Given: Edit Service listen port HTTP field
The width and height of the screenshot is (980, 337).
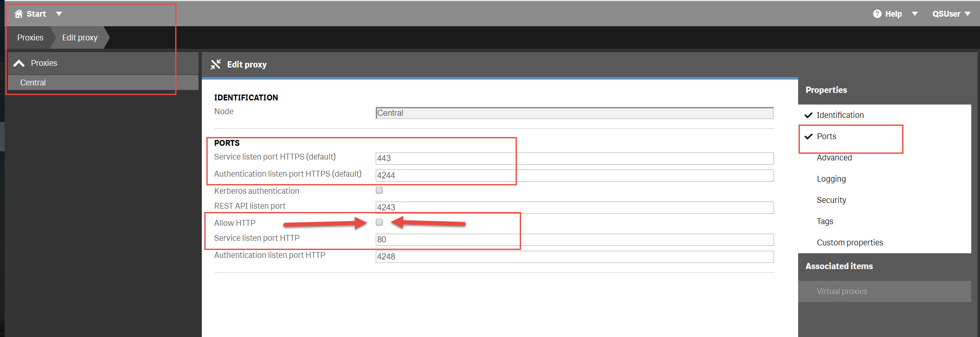Looking at the screenshot, I should coord(574,240).
